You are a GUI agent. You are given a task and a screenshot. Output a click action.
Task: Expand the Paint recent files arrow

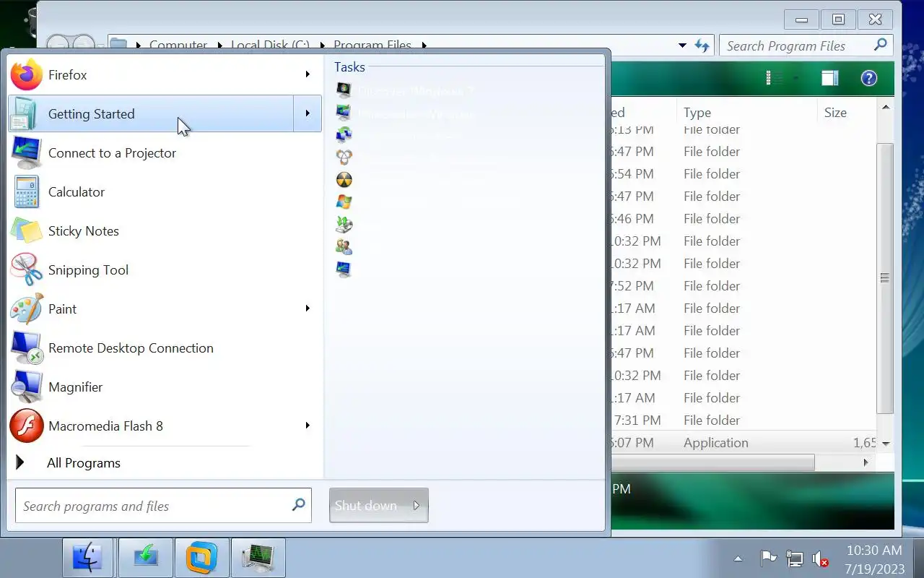pyautogui.click(x=308, y=309)
